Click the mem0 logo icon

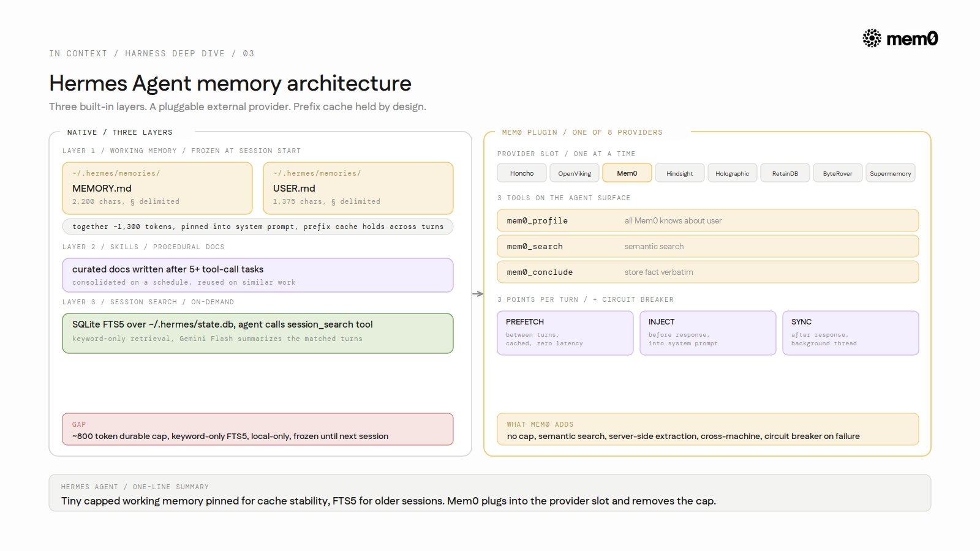[x=872, y=39]
